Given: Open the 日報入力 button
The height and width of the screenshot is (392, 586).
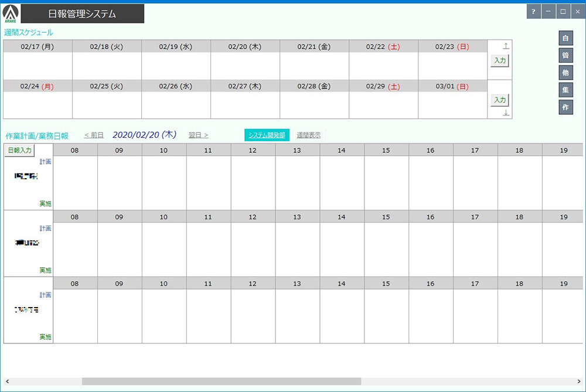Looking at the screenshot, I should (x=20, y=150).
